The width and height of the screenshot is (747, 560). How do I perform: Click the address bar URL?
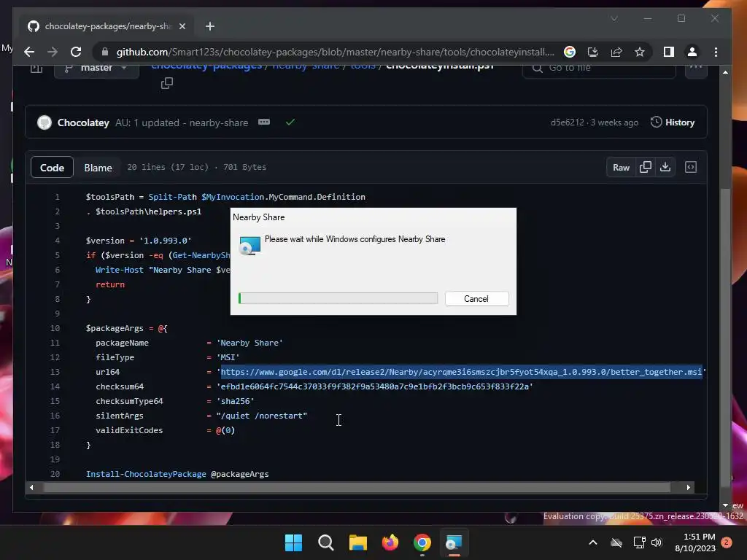click(x=335, y=52)
